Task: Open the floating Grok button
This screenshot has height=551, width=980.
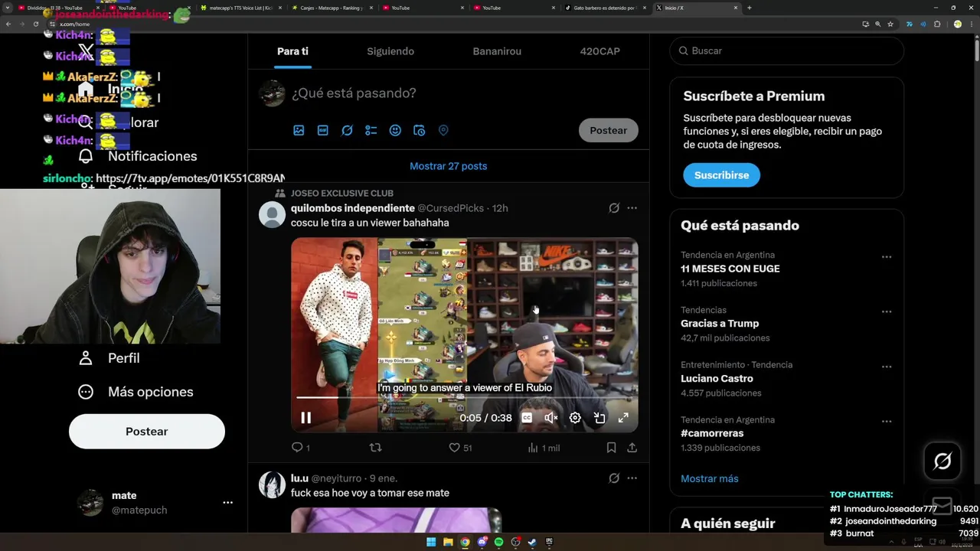Action: click(x=942, y=461)
